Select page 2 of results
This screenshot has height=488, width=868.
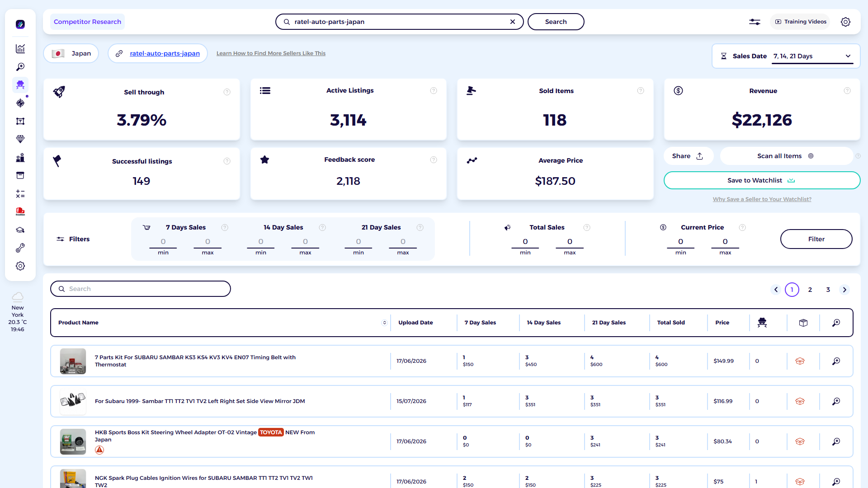[x=810, y=290]
